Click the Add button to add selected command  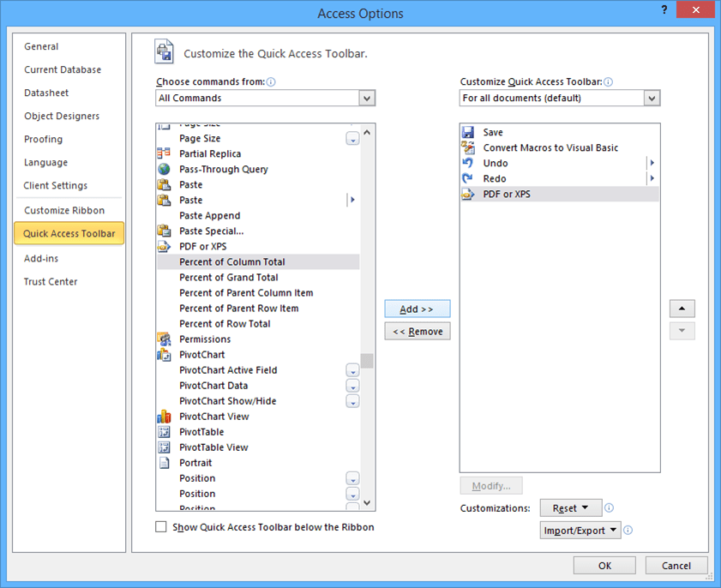coord(417,309)
